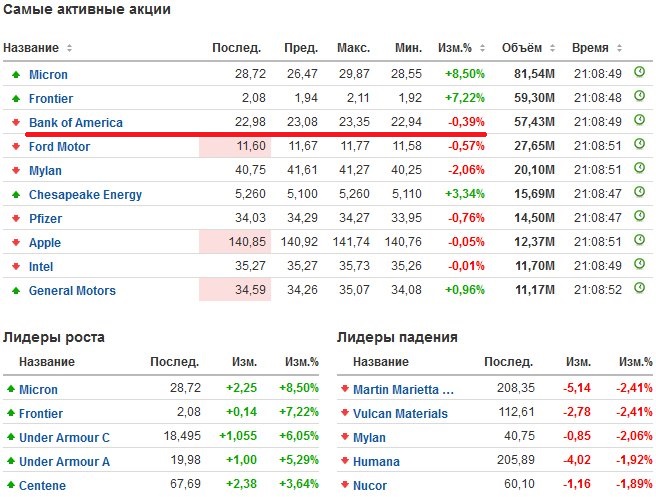Sort the active stocks by Время column

click(620, 48)
